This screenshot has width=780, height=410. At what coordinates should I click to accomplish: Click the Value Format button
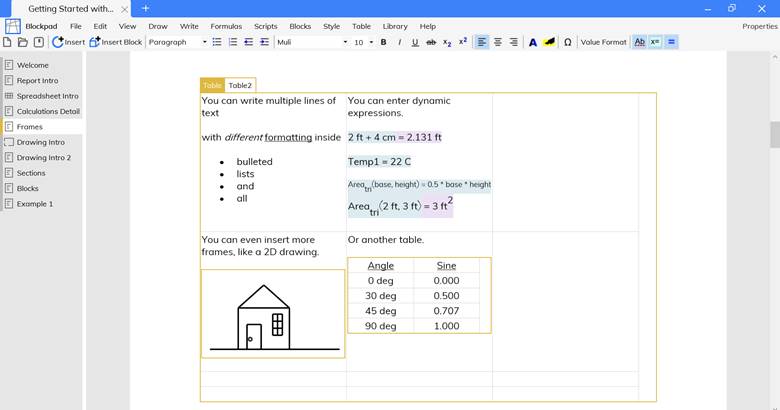tap(603, 42)
